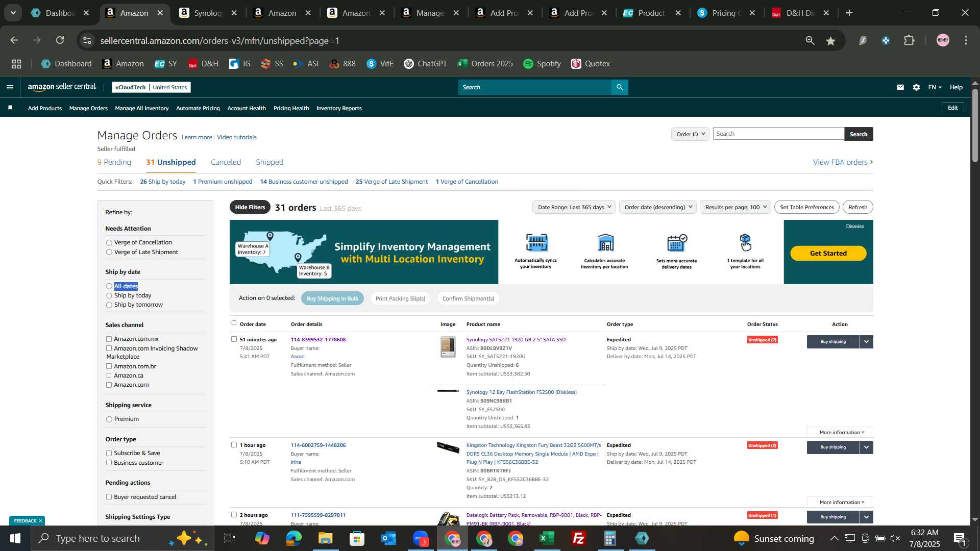Image resolution: width=980 pixels, height=551 pixels.
Task: Open Results per page dropdown
Action: coord(736,207)
